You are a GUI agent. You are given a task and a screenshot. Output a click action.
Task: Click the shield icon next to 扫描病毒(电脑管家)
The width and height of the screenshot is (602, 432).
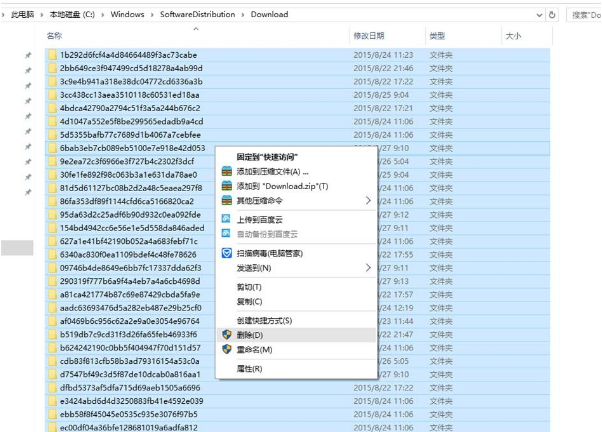[226, 254]
